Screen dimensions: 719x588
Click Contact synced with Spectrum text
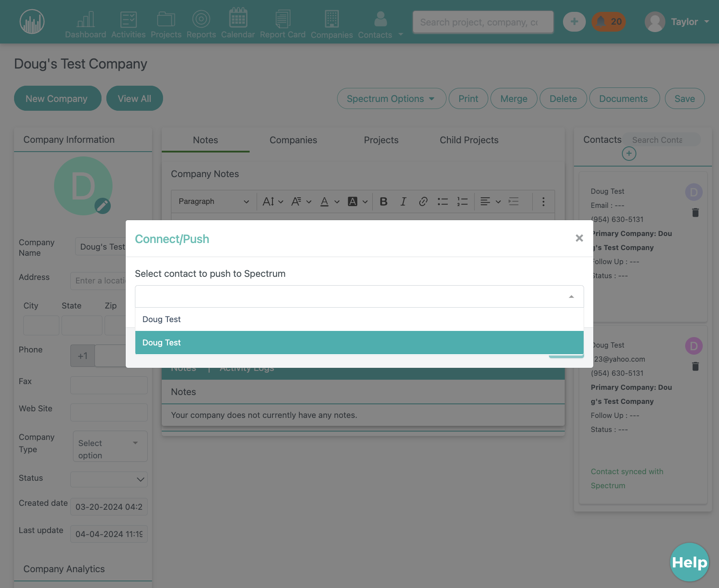pyautogui.click(x=627, y=478)
